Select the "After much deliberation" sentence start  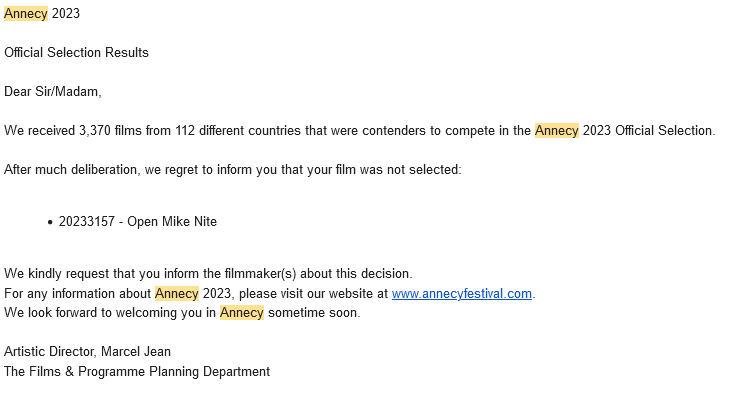point(70,170)
